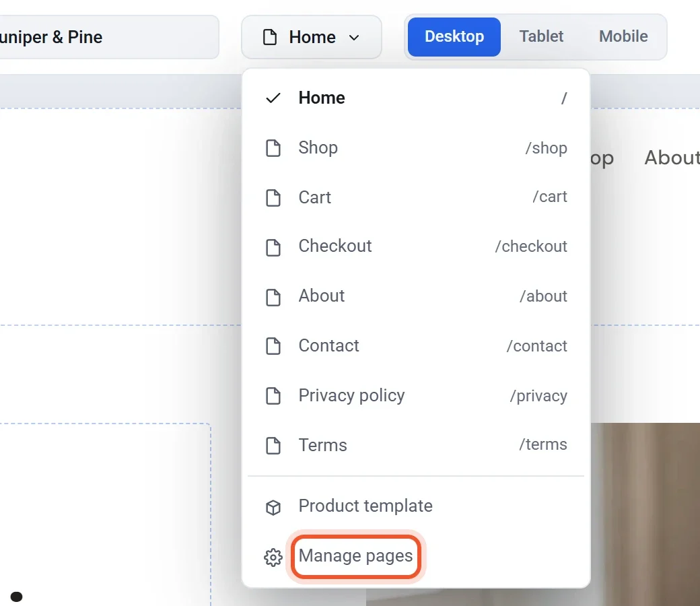Open the Contact page entry

[x=416, y=346]
